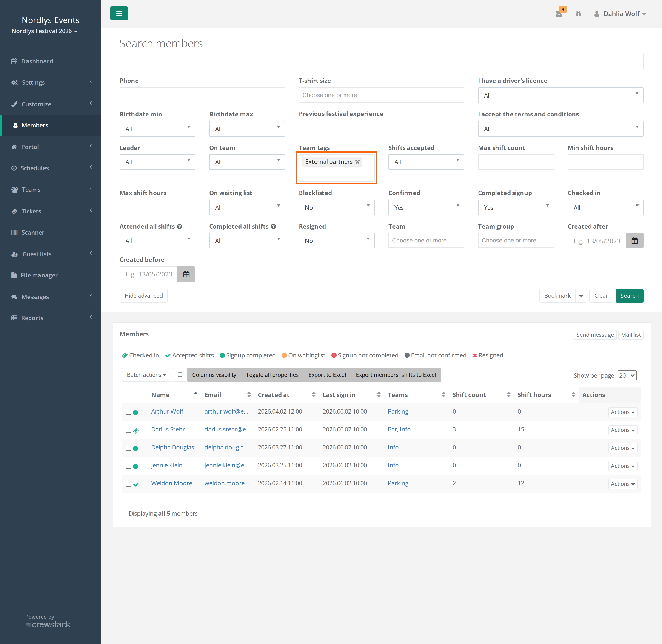
Task: Click Export to Excel
Action: point(327,375)
